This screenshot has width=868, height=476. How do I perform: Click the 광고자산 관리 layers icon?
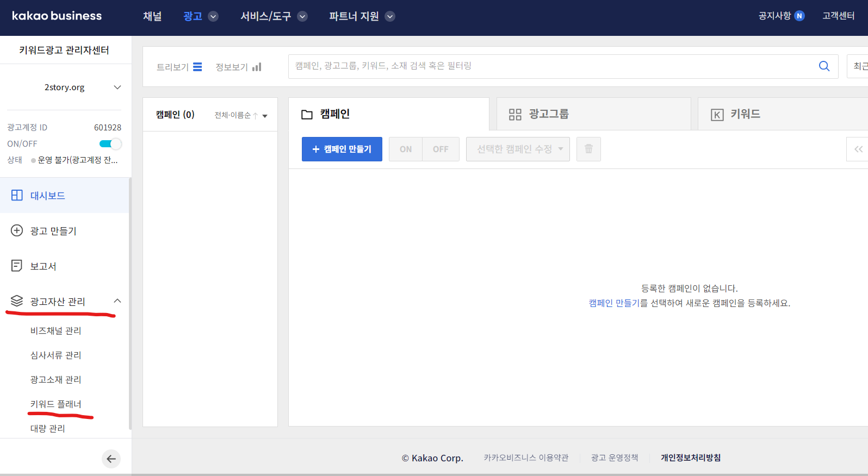[x=17, y=301]
